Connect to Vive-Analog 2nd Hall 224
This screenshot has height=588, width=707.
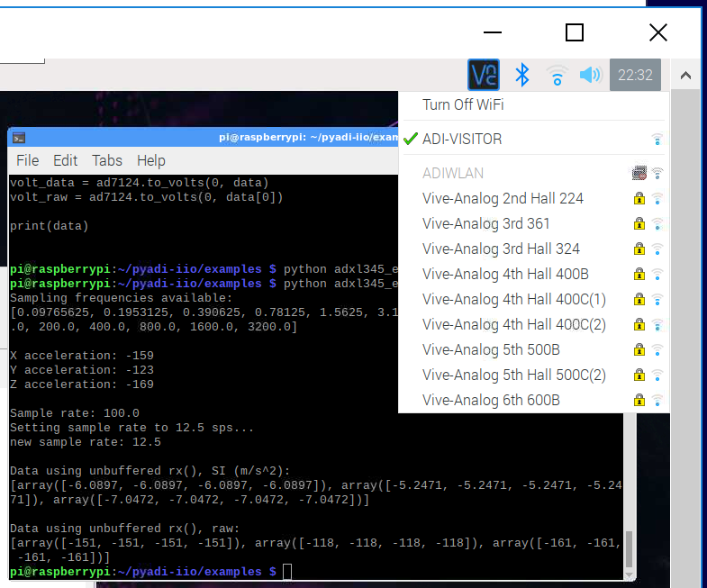503,199
